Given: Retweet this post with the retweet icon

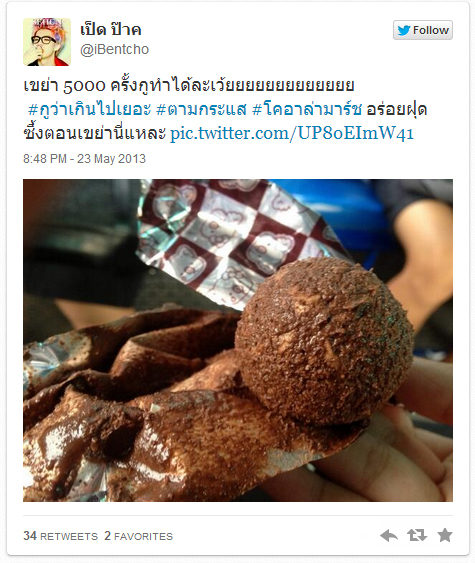Looking at the screenshot, I should coord(417,535).
